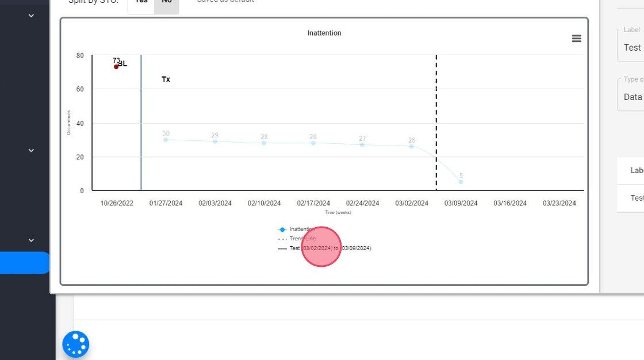Click the BL phase label
Screen dimensions: 644x360
pos(122,64)
